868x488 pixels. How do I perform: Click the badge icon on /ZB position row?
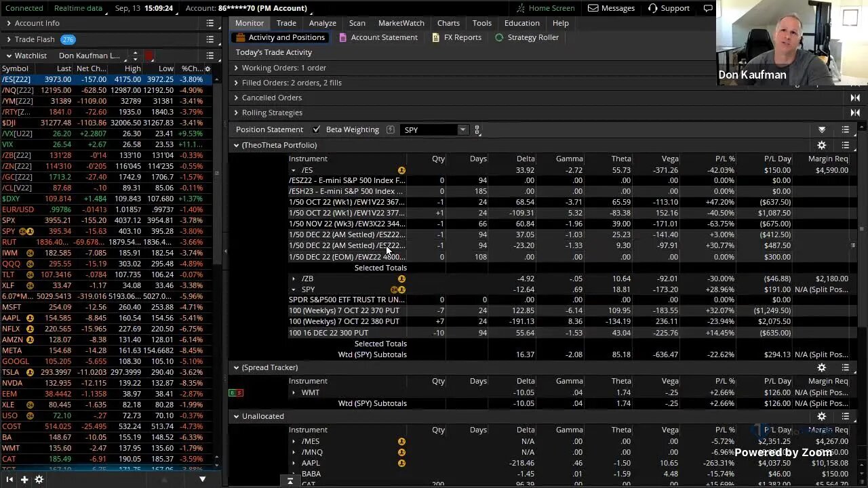[x=401, y=279]
